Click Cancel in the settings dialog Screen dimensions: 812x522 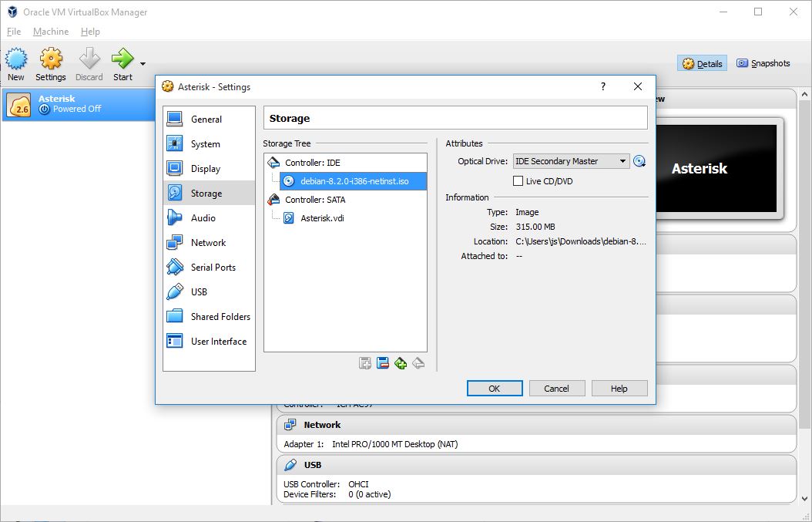(557, 389)
